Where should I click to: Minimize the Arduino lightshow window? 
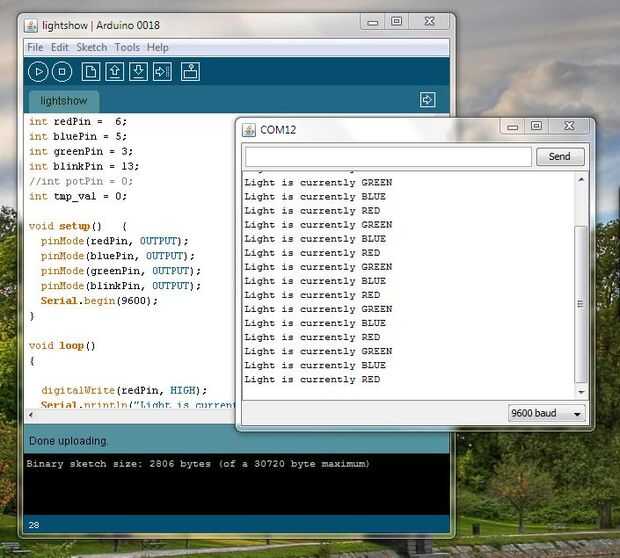pyautogui.click(x=372, y=22)
